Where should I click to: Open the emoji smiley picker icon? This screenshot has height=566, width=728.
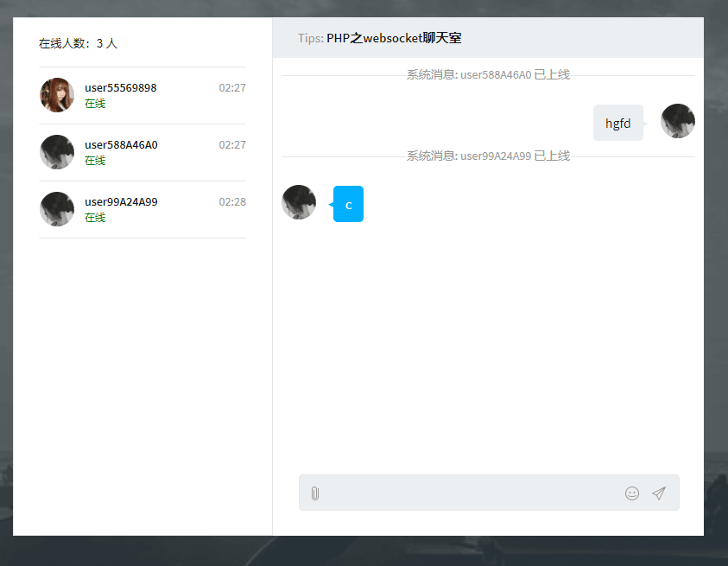[632, 493]
